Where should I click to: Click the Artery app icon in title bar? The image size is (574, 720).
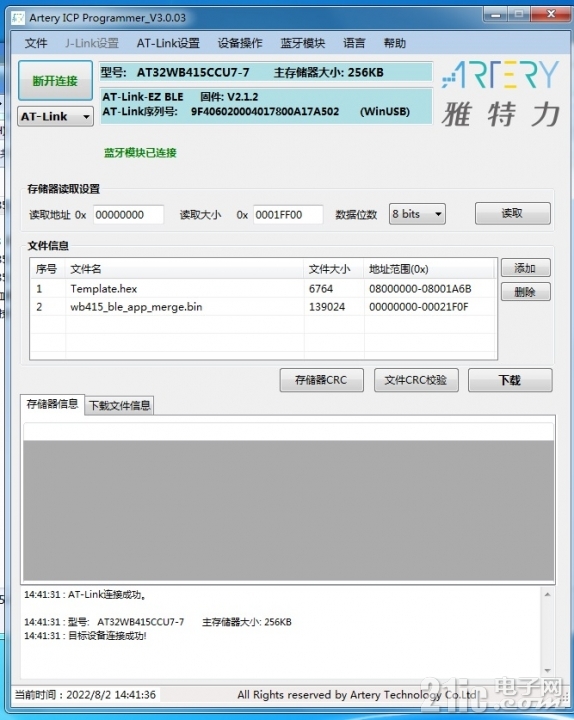[18, 18]
